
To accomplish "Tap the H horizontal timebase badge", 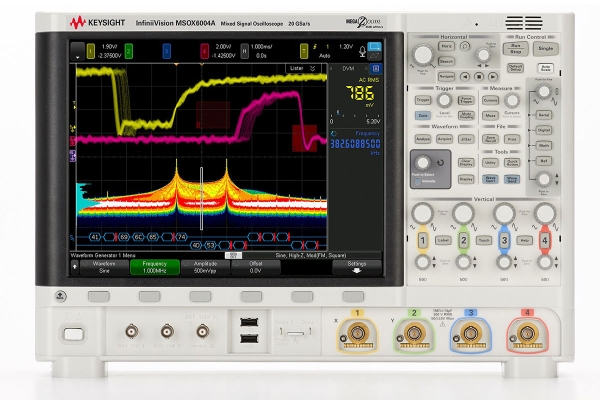I will tap(245, 51).
